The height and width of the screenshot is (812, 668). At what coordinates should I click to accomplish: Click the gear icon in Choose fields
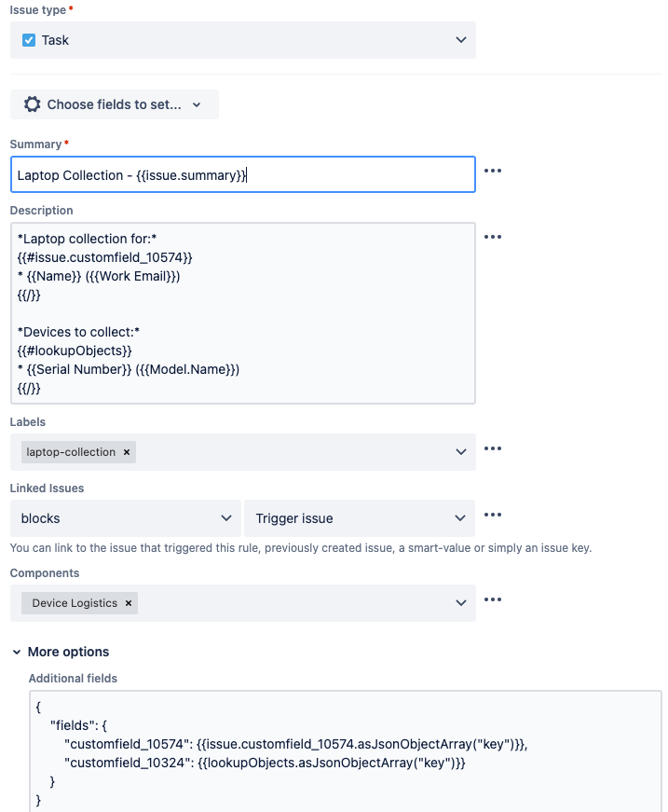click(32, 104)
